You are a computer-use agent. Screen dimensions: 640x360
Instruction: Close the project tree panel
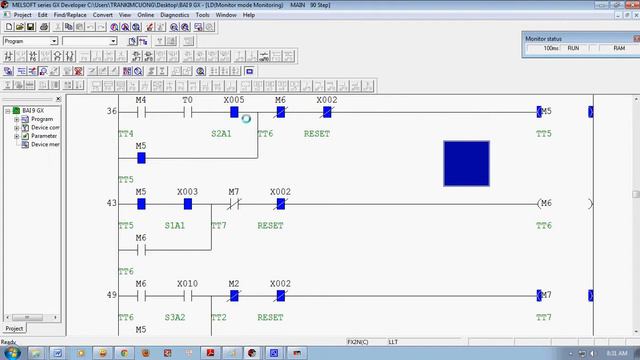(58, 99)
